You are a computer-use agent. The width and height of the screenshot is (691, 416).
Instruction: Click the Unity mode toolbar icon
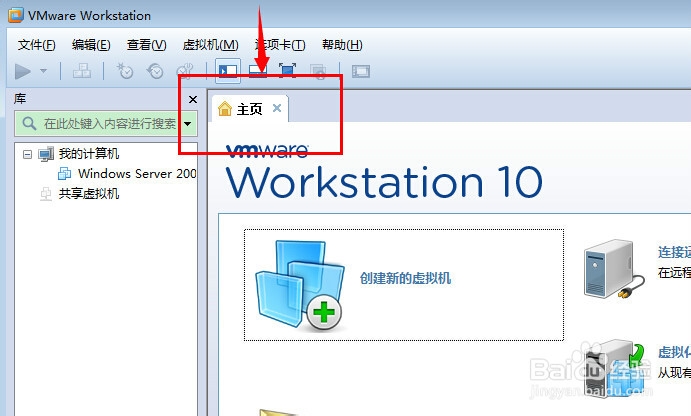coord(318,71)
